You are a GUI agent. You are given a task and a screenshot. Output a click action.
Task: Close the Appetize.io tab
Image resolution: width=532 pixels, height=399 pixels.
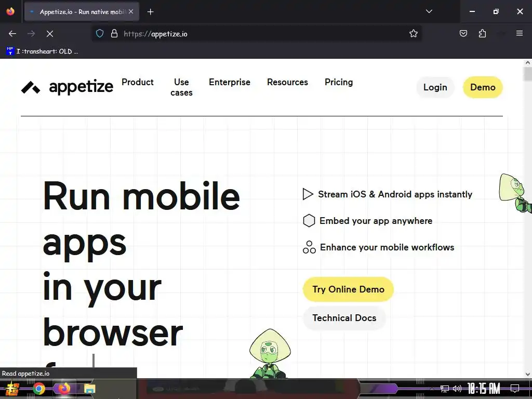(131, 11)
